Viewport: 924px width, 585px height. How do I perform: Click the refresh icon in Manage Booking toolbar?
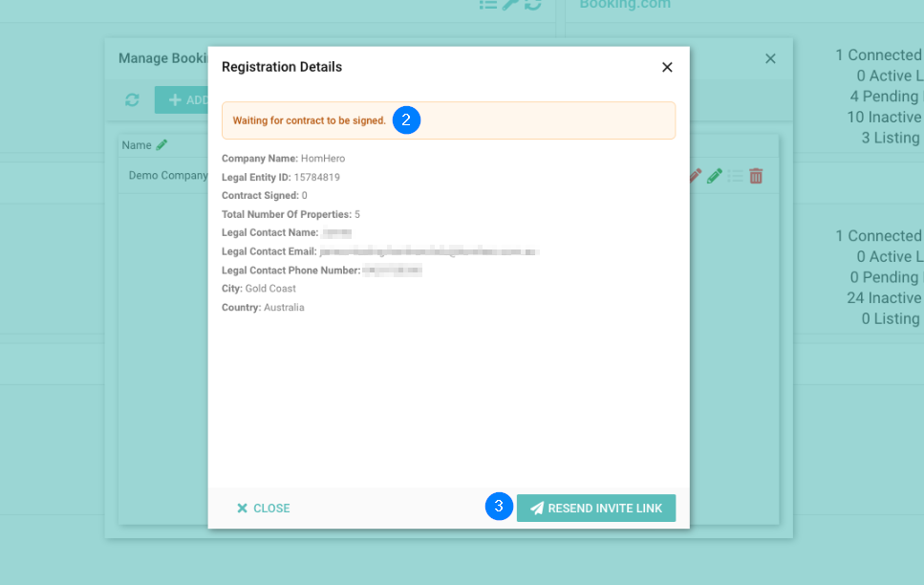133,100
